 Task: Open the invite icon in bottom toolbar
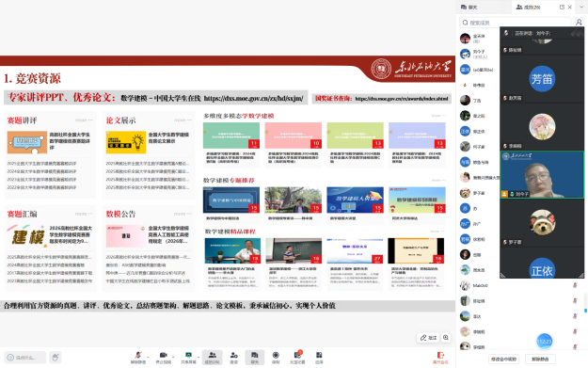tap(233, 358)
